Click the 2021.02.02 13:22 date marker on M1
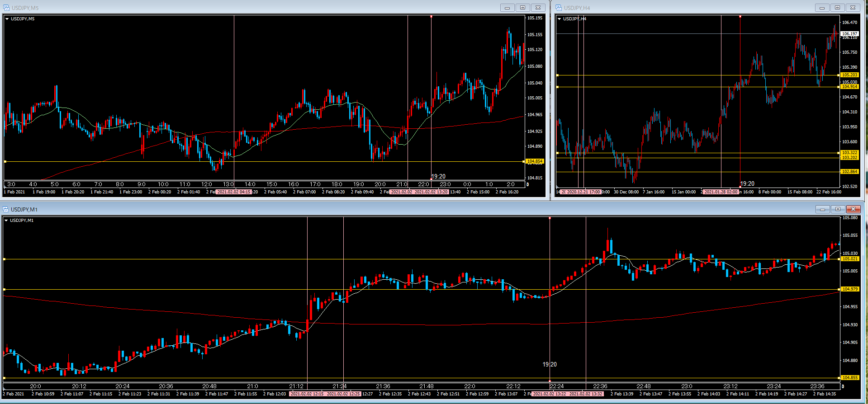 pyautogui.click(x=549, y=394)
